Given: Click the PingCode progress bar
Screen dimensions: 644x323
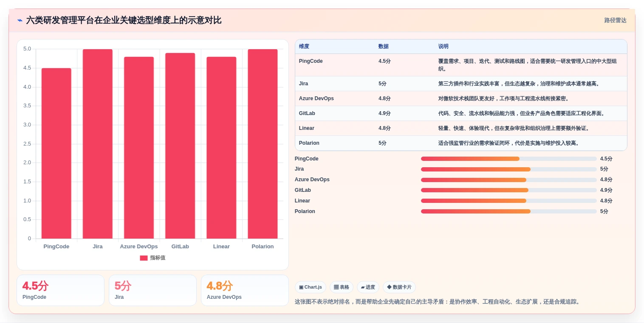Looking at the screenshot, I should pyautogui.click(x=509, y=159).
